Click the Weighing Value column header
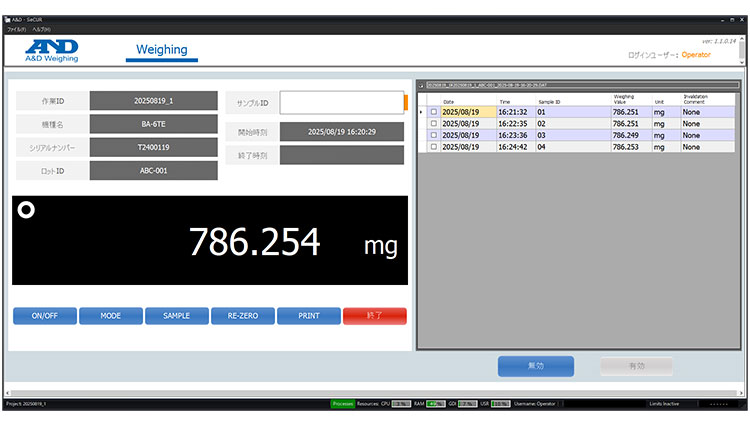The image size is (750, 426). pos(631,99)
